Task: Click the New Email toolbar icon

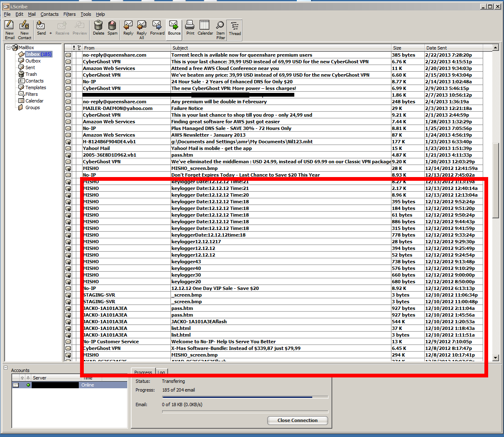Action: click(9, 29)
